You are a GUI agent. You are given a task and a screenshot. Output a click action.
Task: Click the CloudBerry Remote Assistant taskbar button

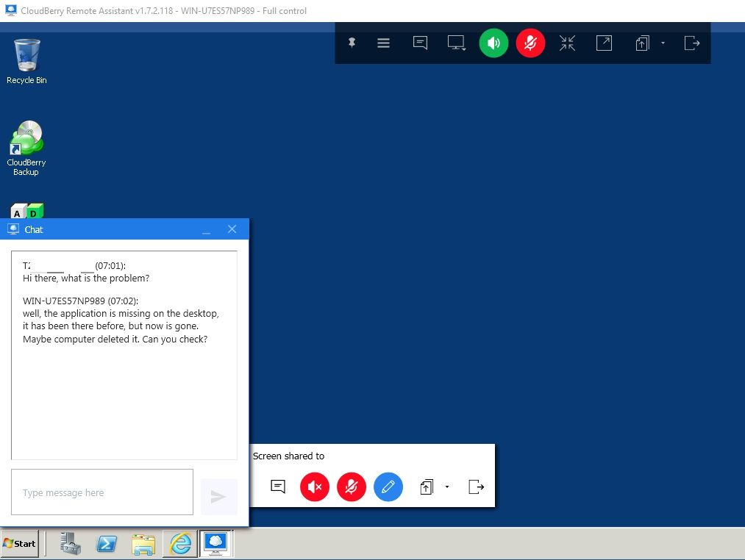(215, 543)
